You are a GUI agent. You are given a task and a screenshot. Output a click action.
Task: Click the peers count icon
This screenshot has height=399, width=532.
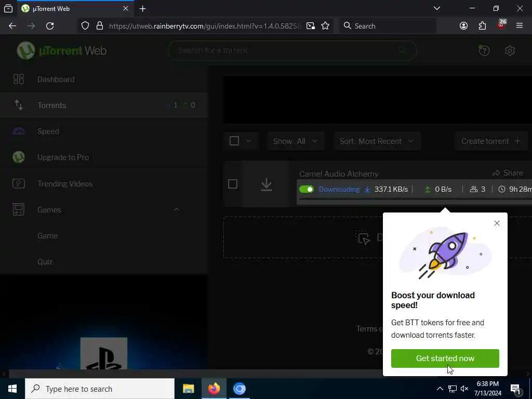(x=474, y=189)
